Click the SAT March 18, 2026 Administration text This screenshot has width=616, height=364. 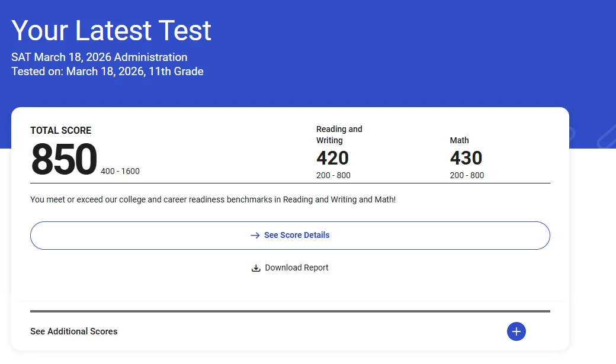click(x=100, y=57)
